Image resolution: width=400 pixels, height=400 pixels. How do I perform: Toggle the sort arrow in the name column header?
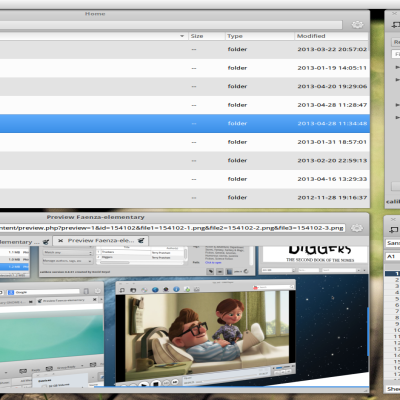click(x=182, y=36)
